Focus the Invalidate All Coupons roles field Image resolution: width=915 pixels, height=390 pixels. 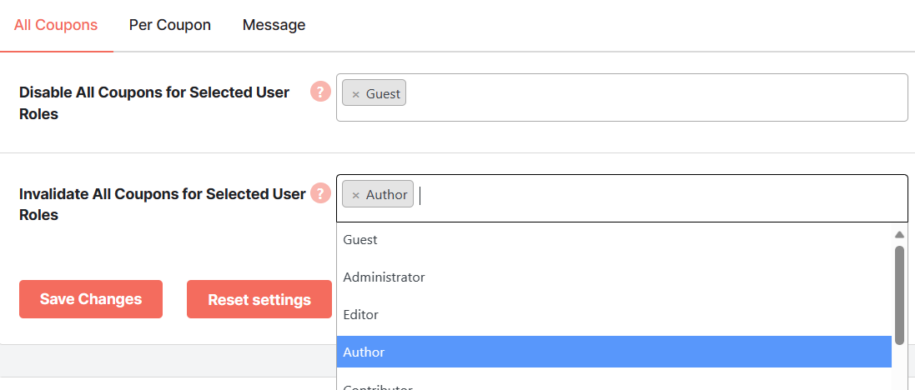[622, 199]
